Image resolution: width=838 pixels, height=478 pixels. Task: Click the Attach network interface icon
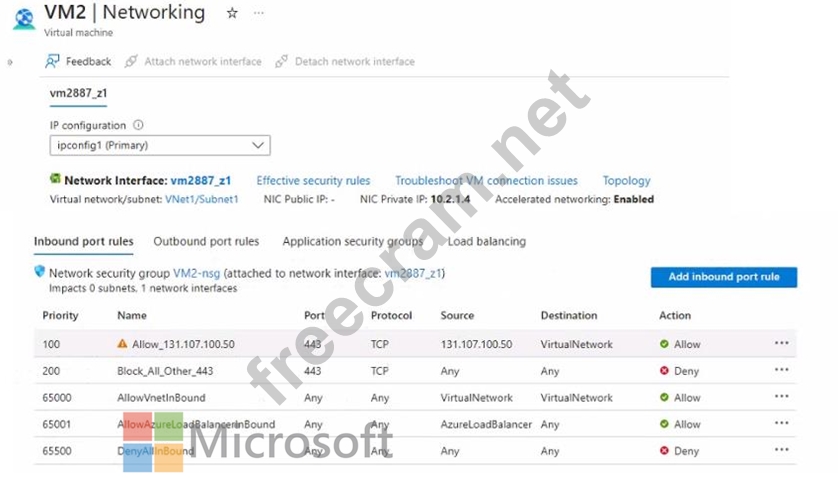(131, 61)
